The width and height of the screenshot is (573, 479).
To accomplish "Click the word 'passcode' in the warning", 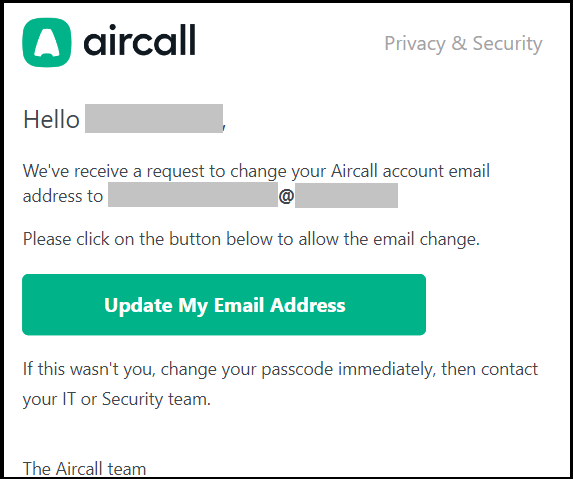I will (297, 370).
